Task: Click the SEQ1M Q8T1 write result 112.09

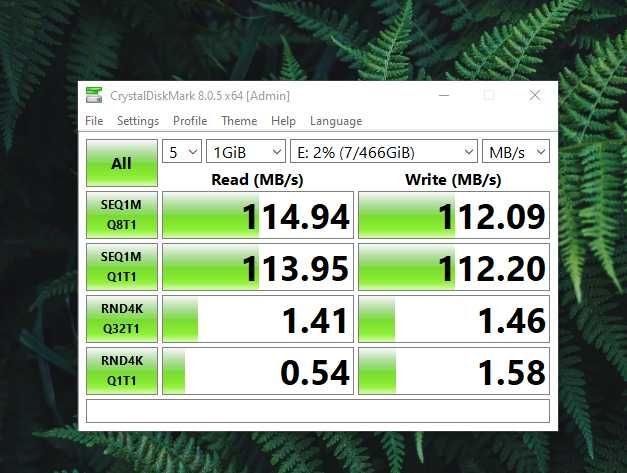Action: tap(454, 215)
